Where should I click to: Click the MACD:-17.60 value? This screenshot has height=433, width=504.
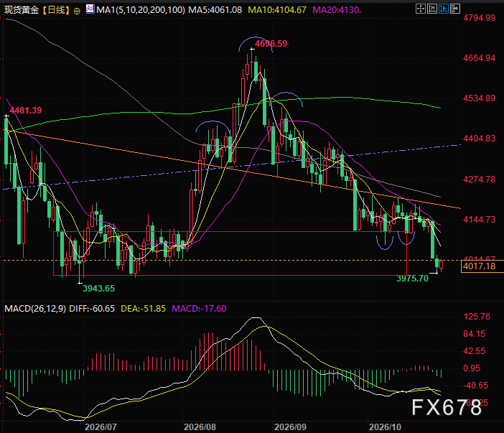point(199,309)
